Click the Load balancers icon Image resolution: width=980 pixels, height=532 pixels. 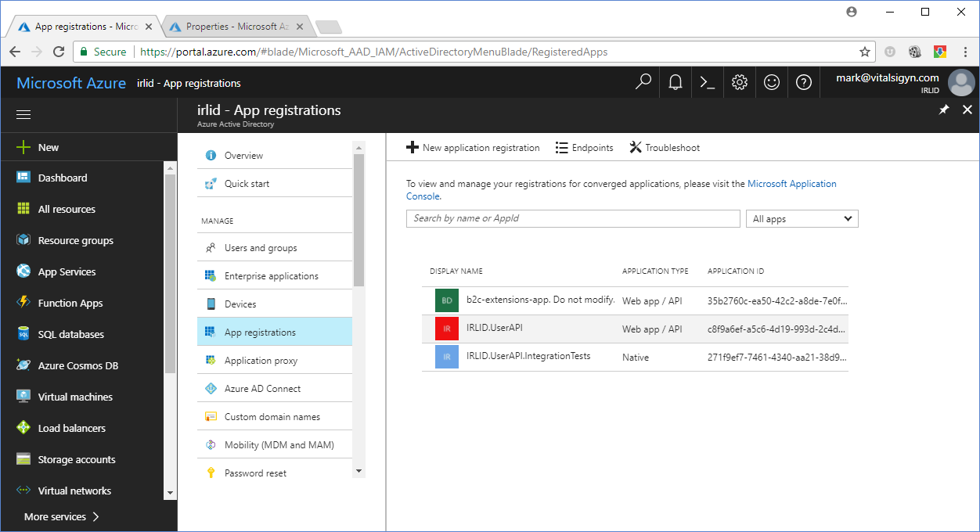pyautogui.click(x=23, y=428)
